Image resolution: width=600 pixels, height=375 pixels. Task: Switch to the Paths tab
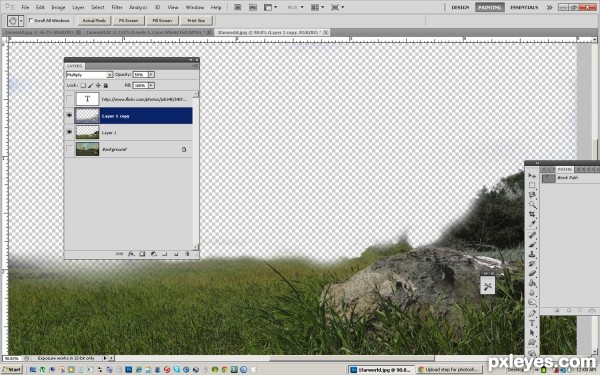tap(564, 169)
